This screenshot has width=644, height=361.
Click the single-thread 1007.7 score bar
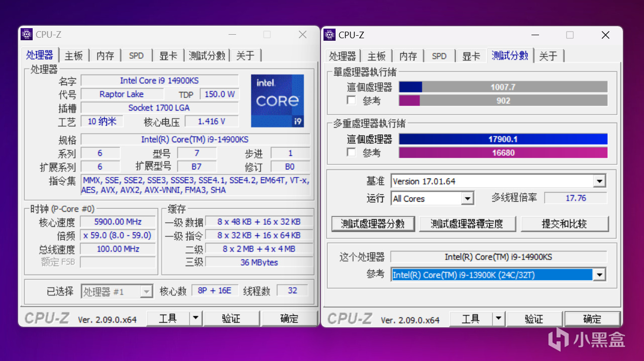point(503,87)
